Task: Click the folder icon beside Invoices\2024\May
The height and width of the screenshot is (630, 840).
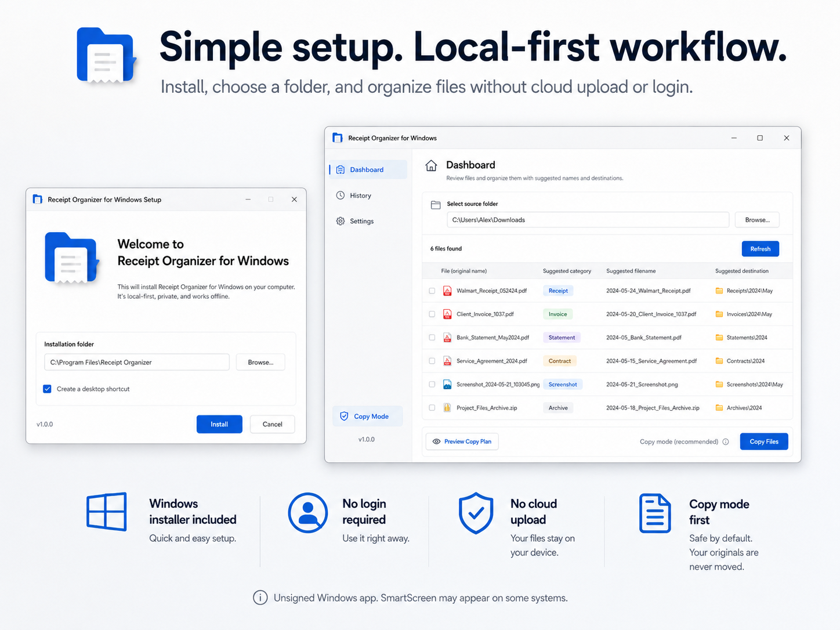Action: click(719, 314)
